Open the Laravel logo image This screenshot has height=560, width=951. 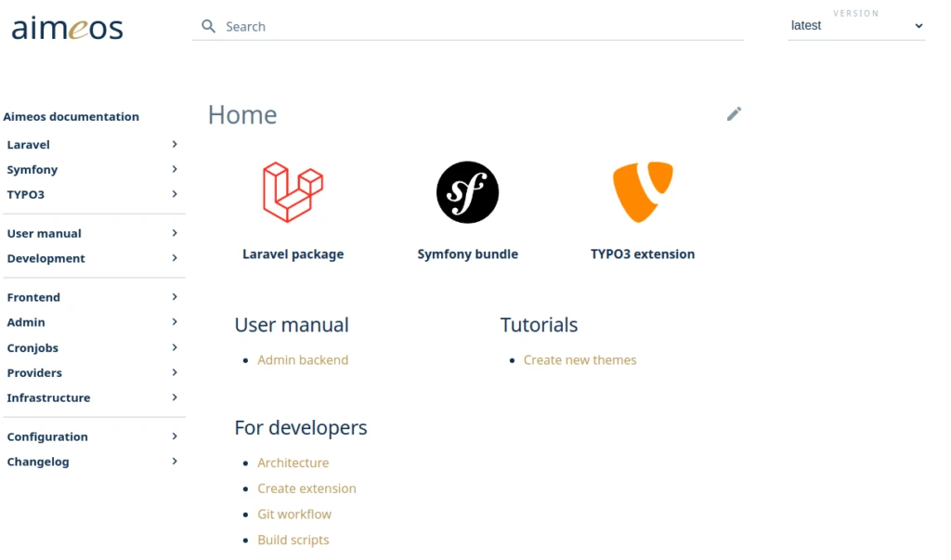click(x=293, y=192)
